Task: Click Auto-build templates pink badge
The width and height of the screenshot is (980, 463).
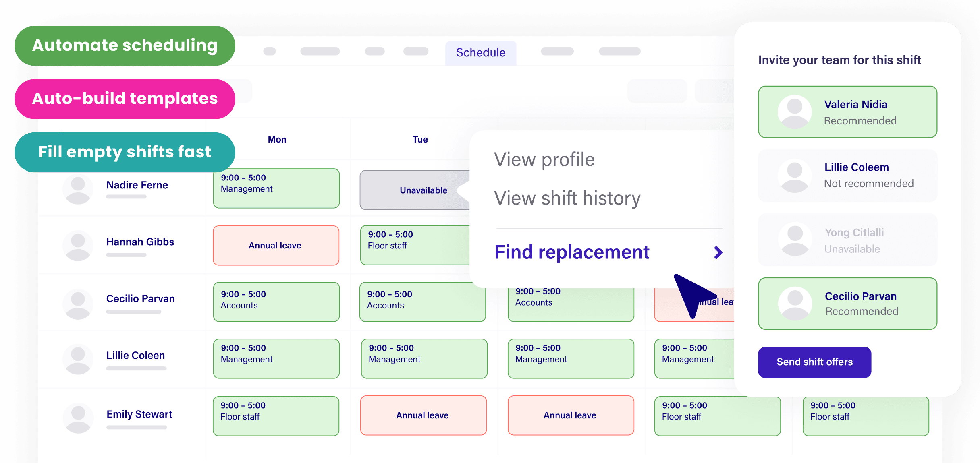Action: (x=125, y=99)
